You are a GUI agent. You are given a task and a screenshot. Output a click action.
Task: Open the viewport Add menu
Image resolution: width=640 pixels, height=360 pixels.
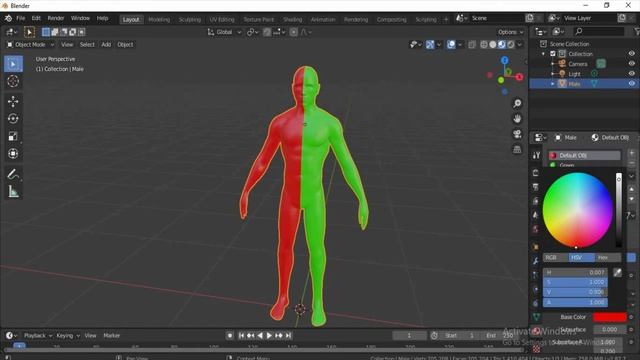tap(106, 44)
